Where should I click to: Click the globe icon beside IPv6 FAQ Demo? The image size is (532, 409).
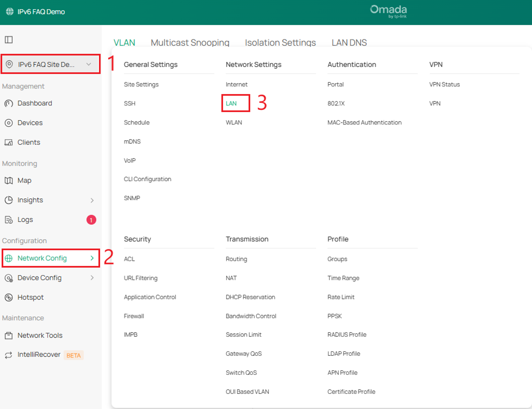point(10,11)
